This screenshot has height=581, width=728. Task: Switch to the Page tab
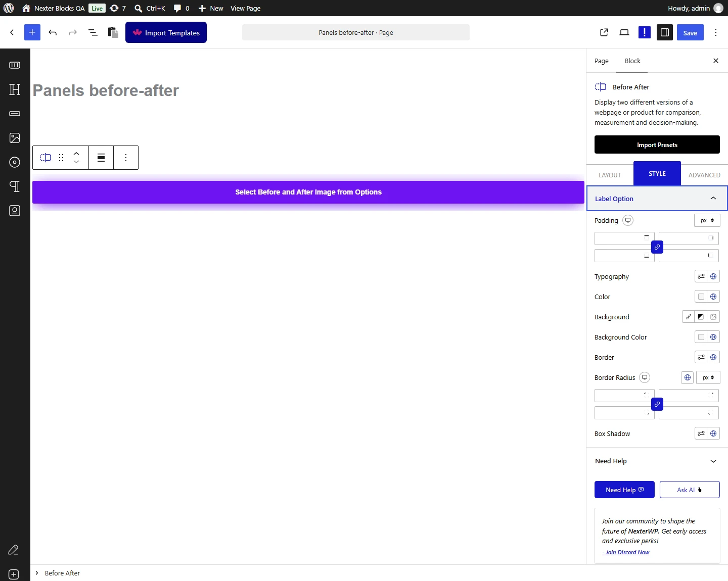pyautogui.click(x=602, y=61)
